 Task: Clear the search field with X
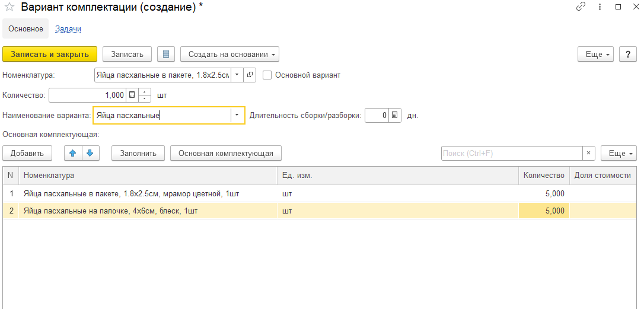tap(588, 153)
